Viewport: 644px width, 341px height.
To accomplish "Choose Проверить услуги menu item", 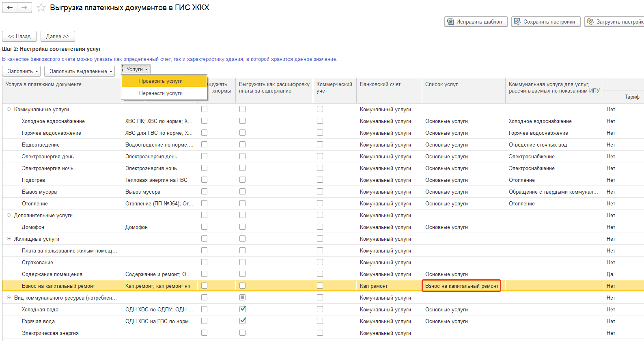I will [164, 81].
